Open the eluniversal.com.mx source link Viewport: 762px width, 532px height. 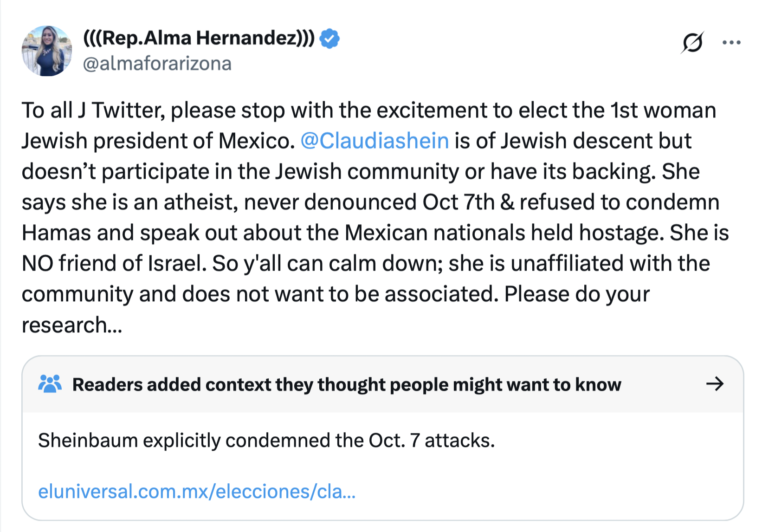click(x=197, y=491)
